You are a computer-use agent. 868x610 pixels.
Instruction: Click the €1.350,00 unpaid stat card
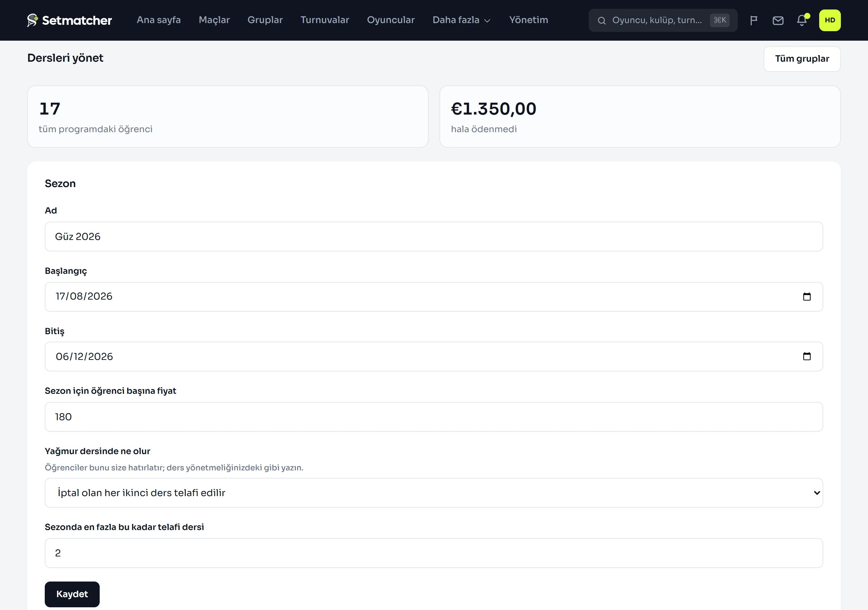click(640, 116)
